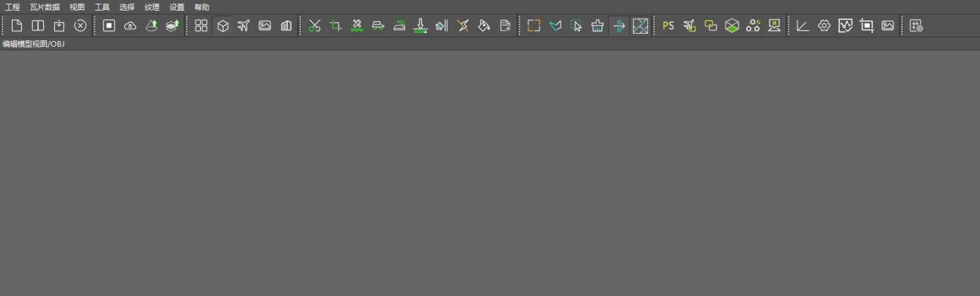The height and width of the screenshot is (296, 980).
Task: Click the circled X close project icon
Action: 80,26
